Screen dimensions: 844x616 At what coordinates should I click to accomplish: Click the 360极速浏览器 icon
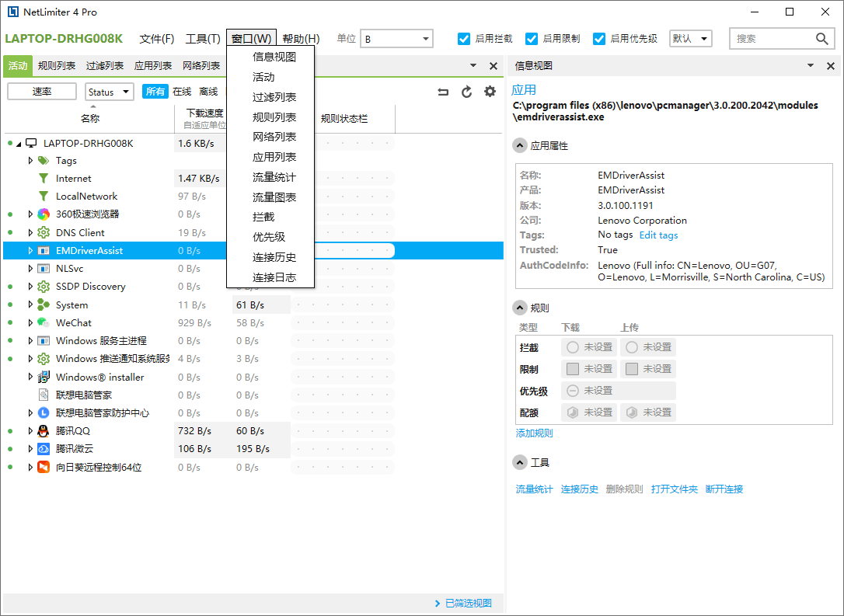pos(44,214)
